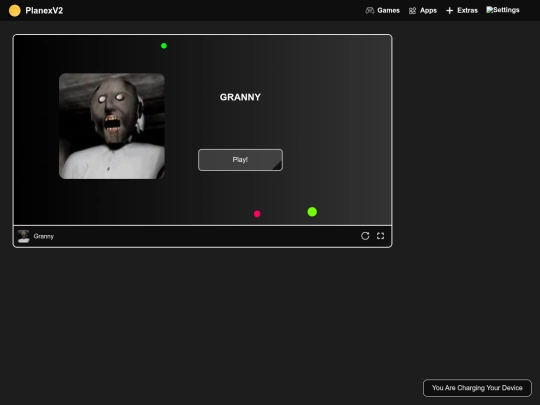Open the Extras menu
This screenshot has height=405, width=540.
point(462,11)
